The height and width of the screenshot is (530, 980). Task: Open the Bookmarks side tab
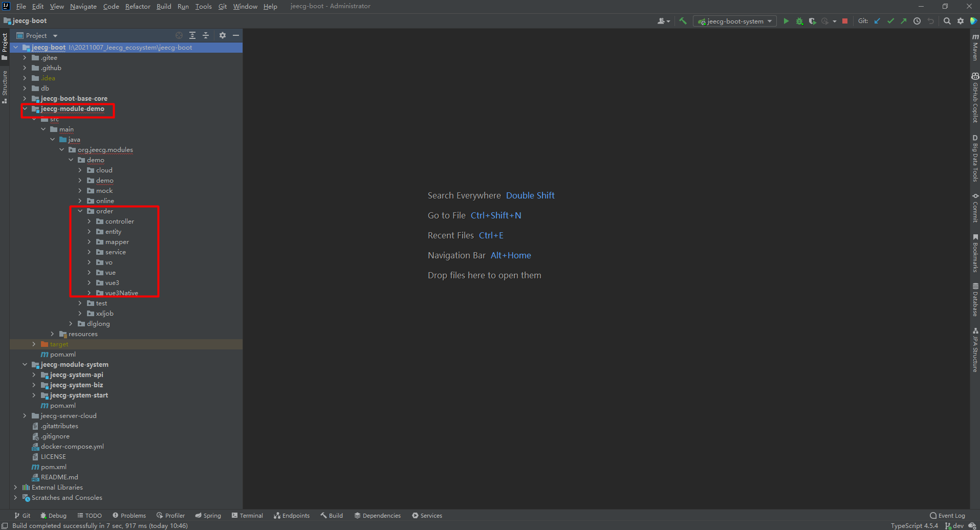[975, 253]
